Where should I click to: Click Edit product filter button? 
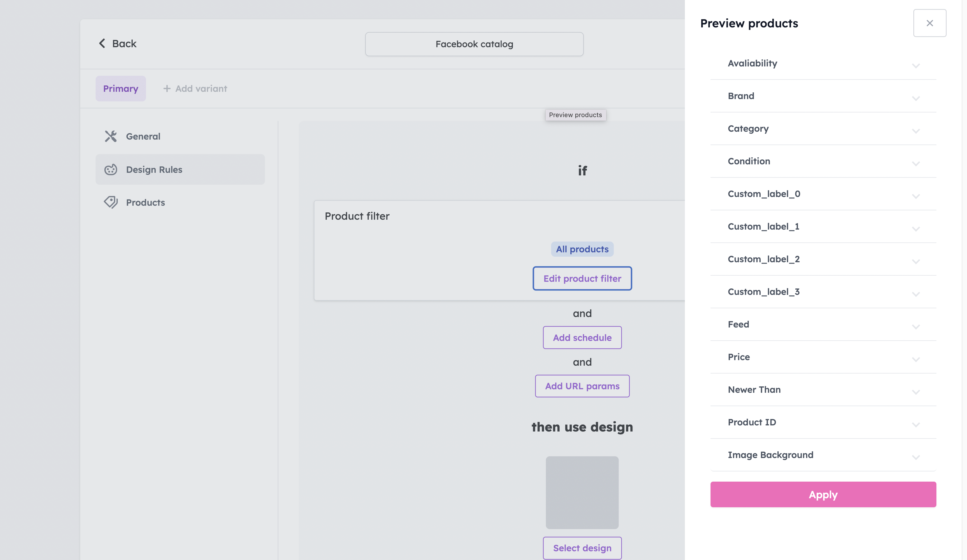tap(582, 278)
